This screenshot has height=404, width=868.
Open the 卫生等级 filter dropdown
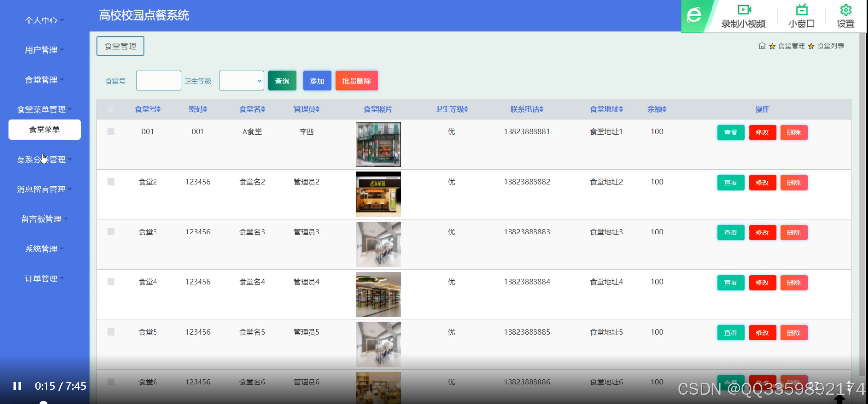(241, 81)
